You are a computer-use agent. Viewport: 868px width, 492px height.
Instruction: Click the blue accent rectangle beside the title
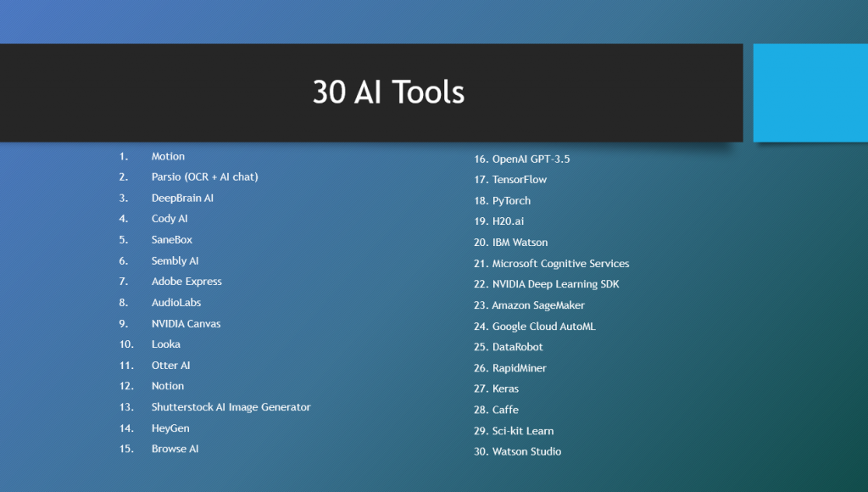tap(810, 92)
